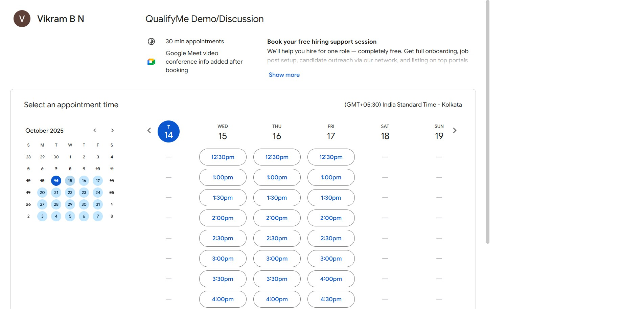Screen dimensions: 644x310
Task: Go to previous month in mini calendar
Action: [x=95, y=131]
